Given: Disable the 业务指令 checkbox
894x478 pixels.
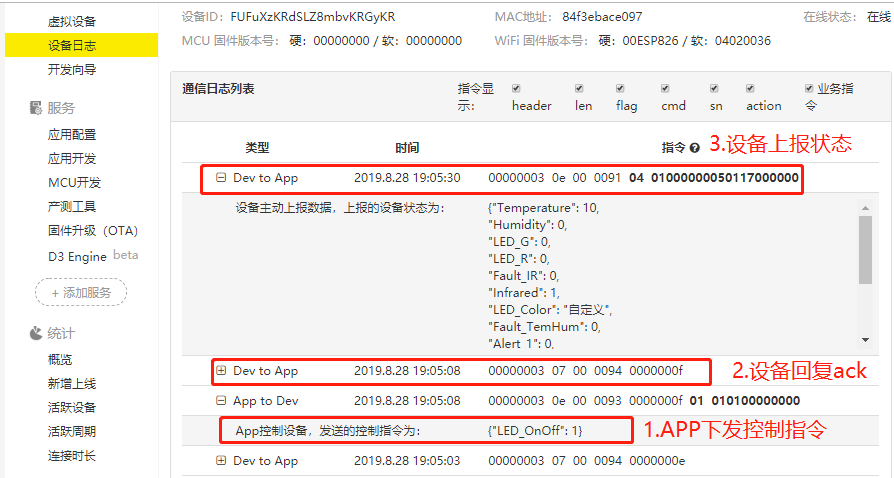Looking at the screenshot, I should point(809,89).
